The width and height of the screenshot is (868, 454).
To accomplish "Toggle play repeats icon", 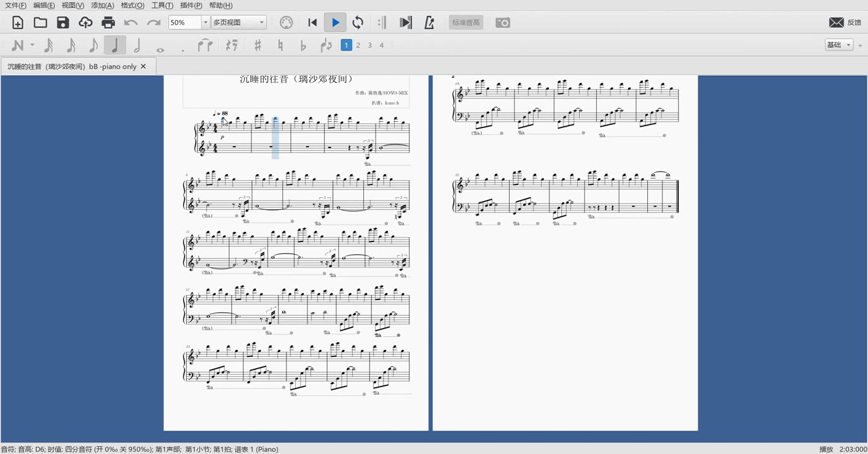I will [382, 23].
